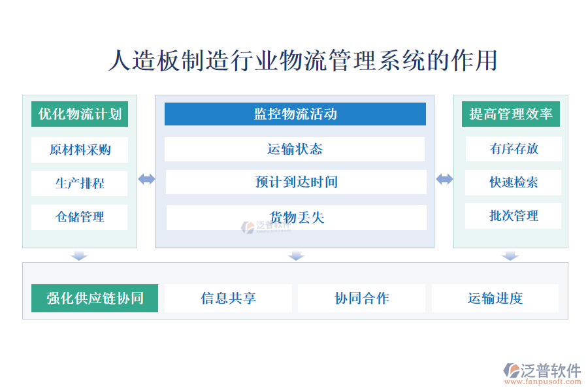Click the 强化供应链协同 green label

[x=95, y=299]
